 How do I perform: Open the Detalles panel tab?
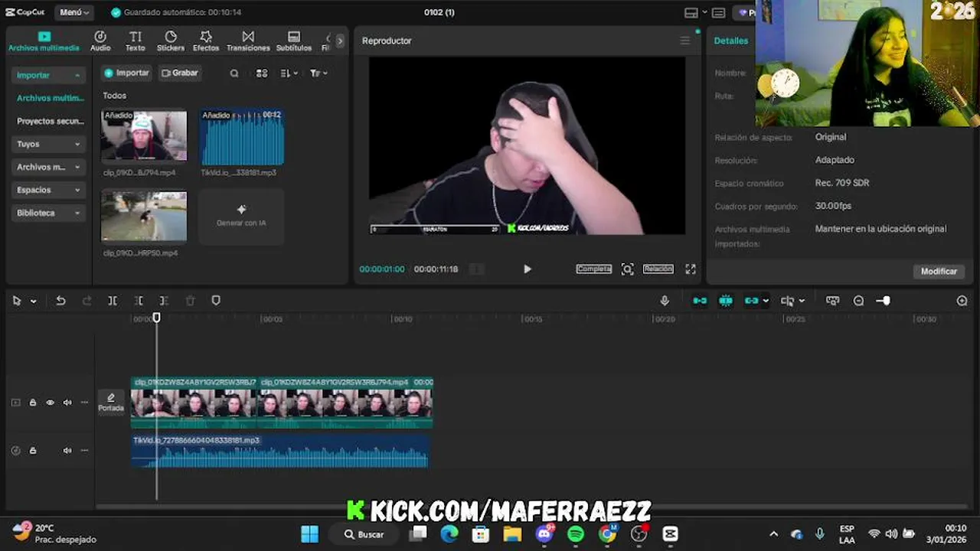coord(731,41)
